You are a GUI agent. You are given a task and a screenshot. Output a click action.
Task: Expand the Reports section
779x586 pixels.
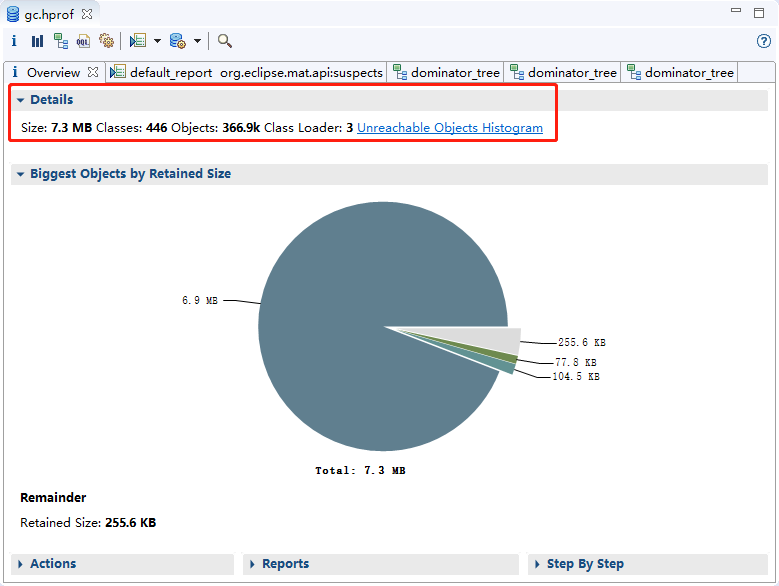point(252,564)
